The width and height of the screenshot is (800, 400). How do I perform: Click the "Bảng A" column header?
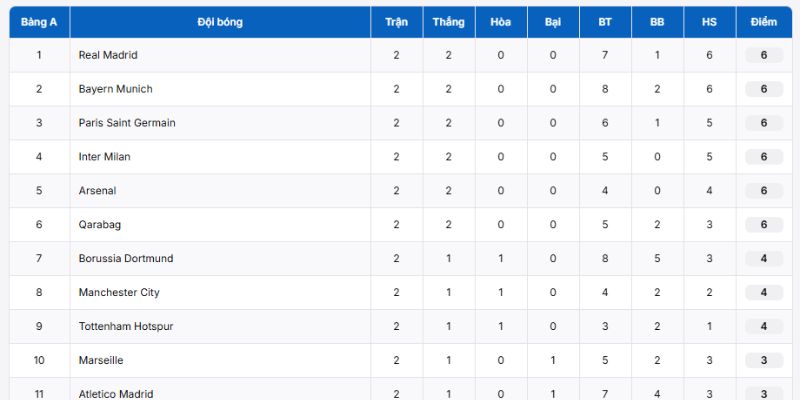[x=39, y=22]
